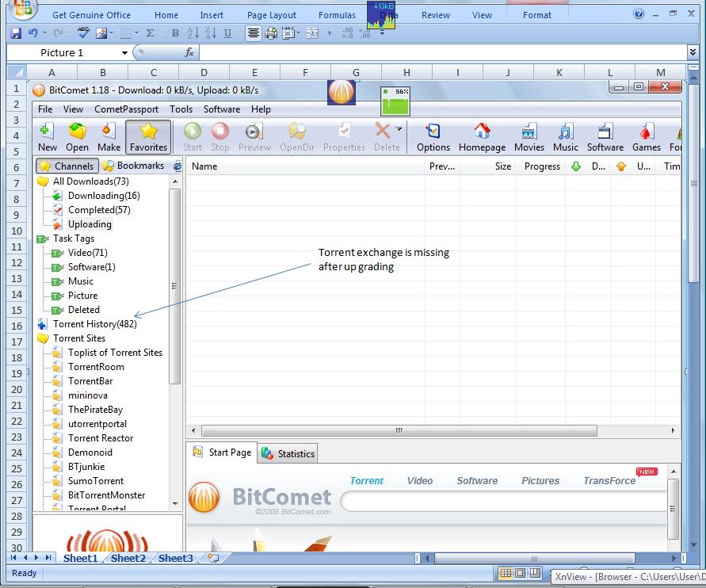This screenshot has height=588, width=706.
Task: Click the BitComet task list horizontal scrollbar
Action: [399, 430]
